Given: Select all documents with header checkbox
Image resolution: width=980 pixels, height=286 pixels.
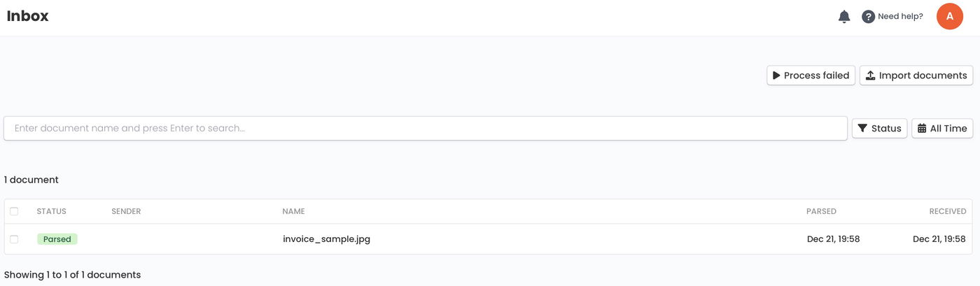Looking at the screenshot, I should click(14, 211).
